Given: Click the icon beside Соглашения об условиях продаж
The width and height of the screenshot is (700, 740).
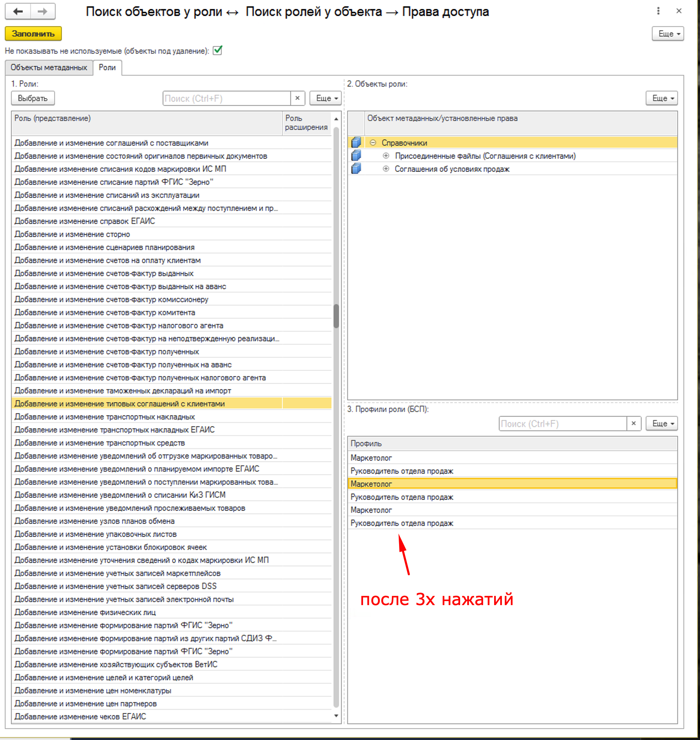Looking at the screenshot, I should [x=356, y=169].
